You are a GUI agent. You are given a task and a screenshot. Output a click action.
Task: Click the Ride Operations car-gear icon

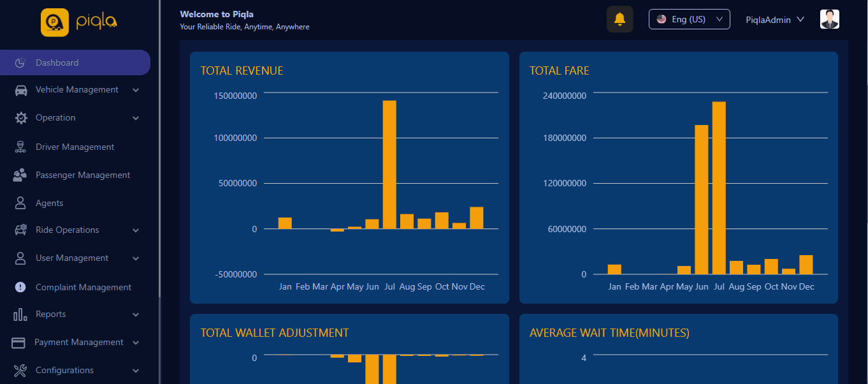pos(20,230)
